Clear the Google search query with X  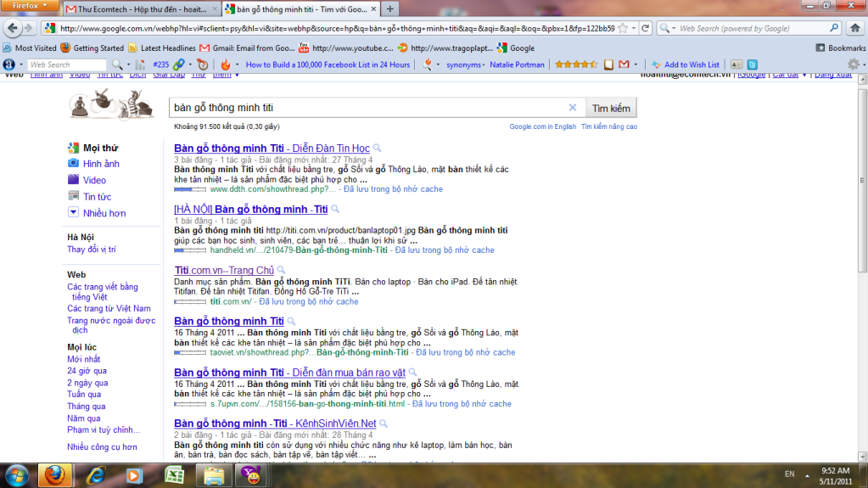pos(573,108)
